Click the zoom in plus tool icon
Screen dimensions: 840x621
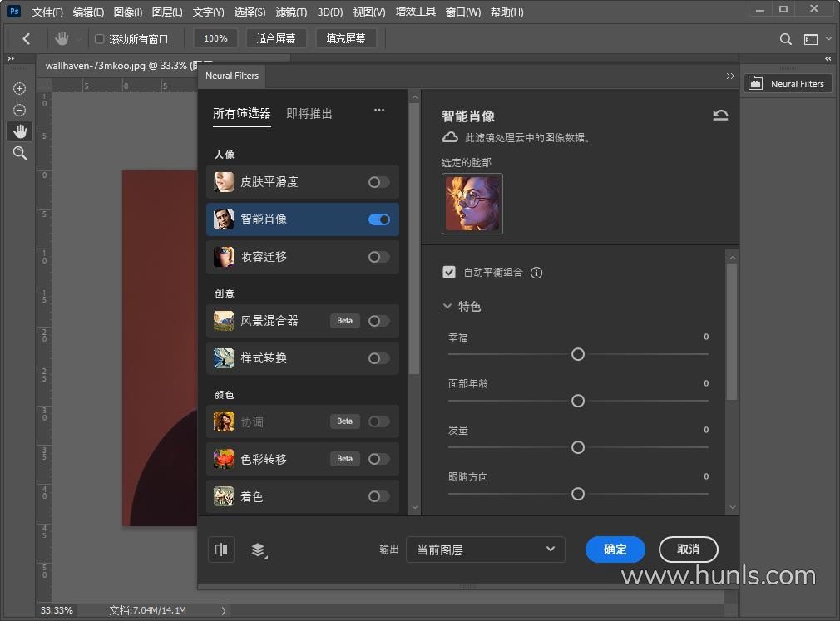click(x=20, y=88)
